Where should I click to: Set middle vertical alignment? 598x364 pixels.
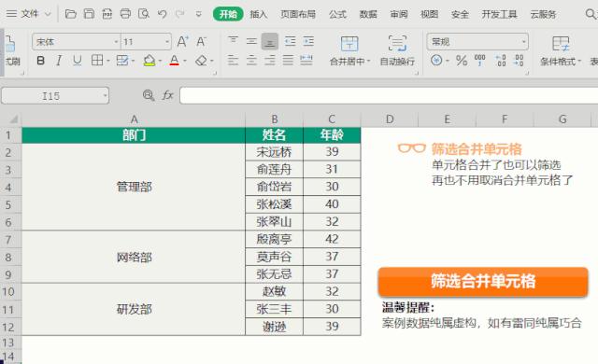[x=251, y=41]
